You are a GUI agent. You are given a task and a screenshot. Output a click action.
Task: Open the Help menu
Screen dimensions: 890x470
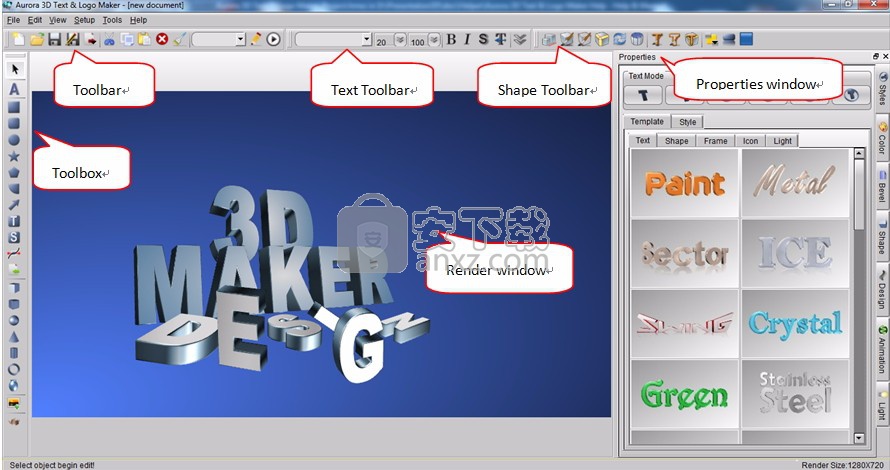[138, 20]
